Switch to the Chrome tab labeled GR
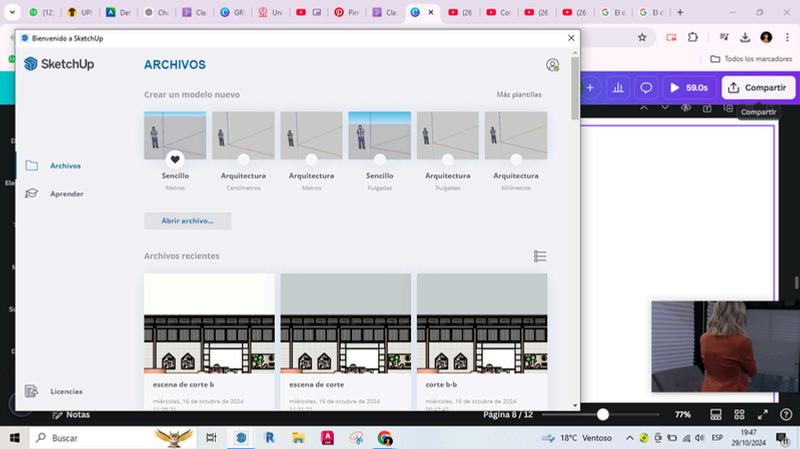Screen dimensions: 800x449 [232, 12]
